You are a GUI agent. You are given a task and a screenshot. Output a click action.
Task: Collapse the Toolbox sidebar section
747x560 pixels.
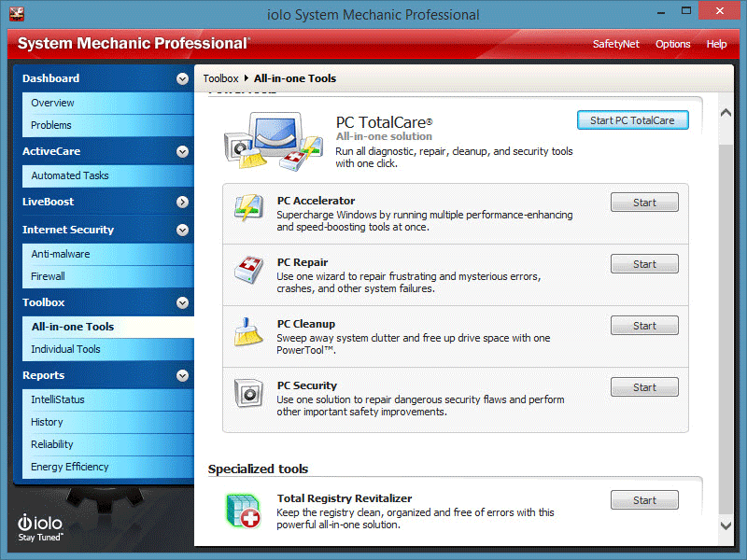(x=182, y=302)
